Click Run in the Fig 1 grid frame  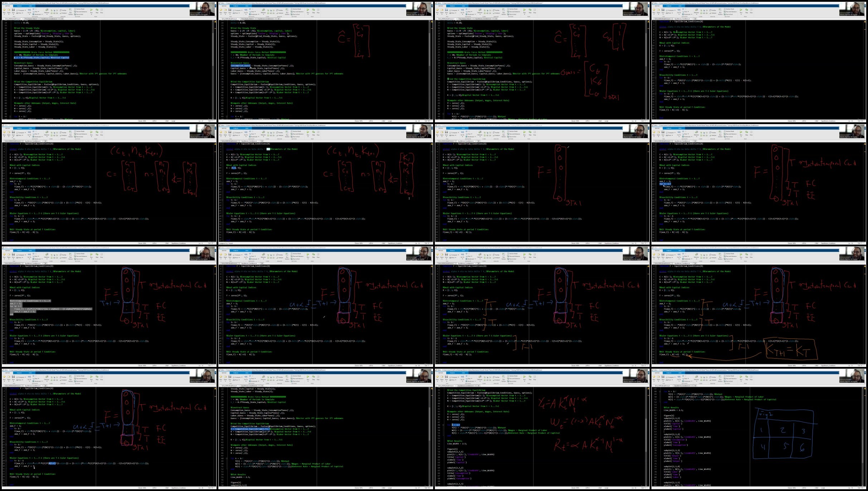(741, 378)
